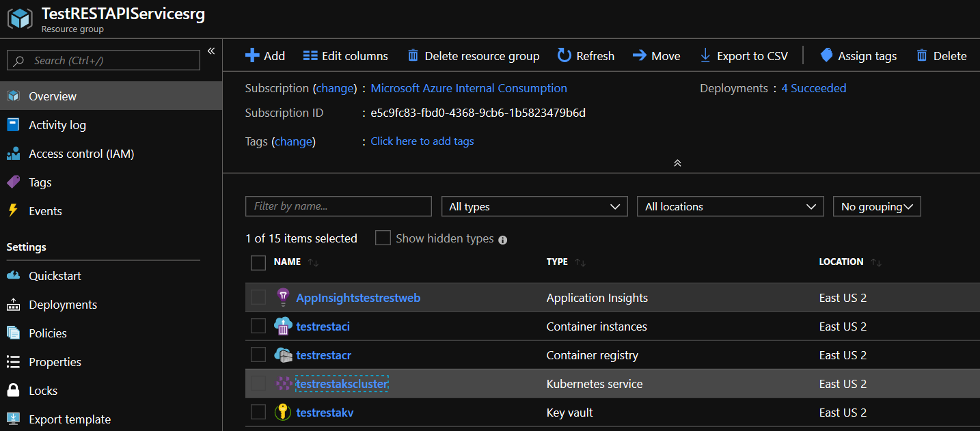Open the All locations dropdown
The image size is (980, 431).
730,206
